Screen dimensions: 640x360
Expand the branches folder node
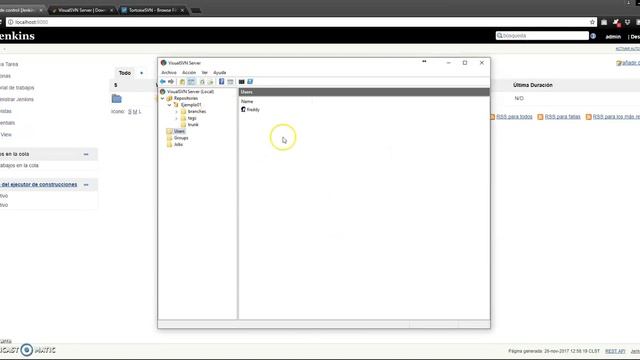point(176,111)
